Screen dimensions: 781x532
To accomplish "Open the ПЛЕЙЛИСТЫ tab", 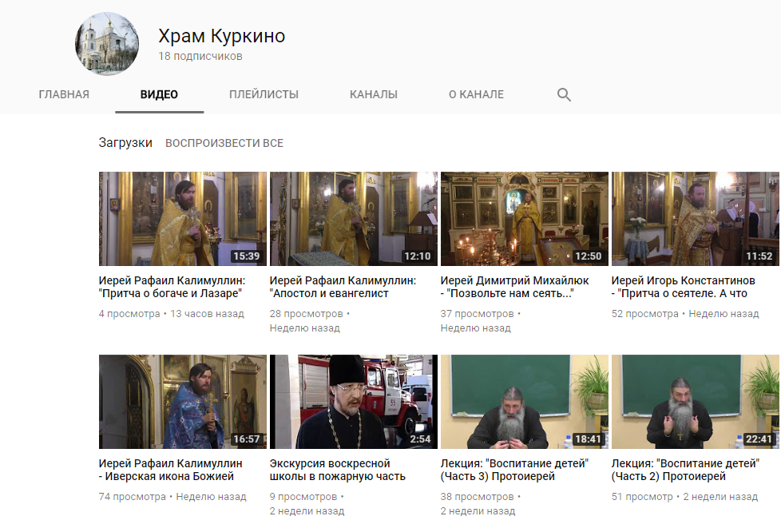I will (264, 94).
